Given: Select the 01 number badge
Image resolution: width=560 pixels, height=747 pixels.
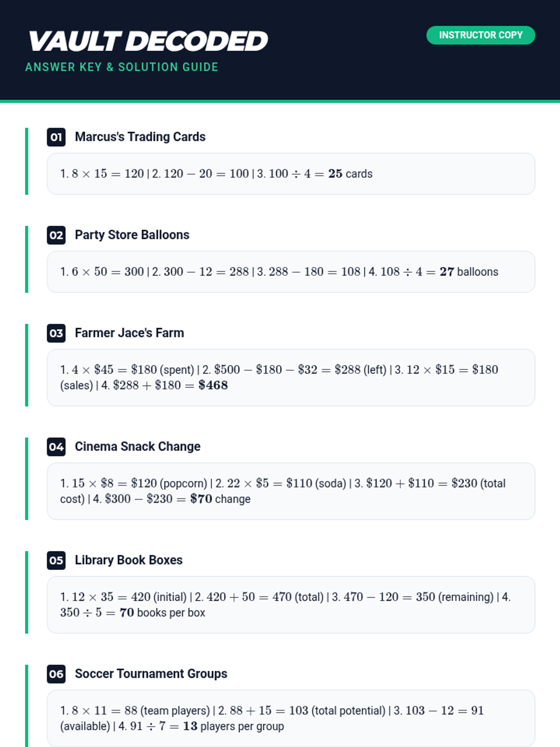Looking at the screenshot, I should (56, 137).
